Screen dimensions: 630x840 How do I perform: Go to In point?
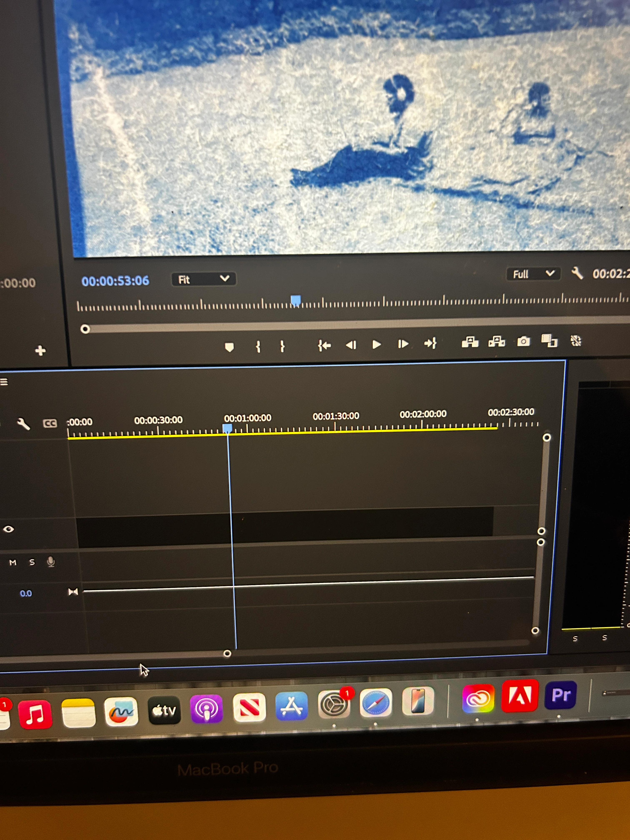[324, 345]
